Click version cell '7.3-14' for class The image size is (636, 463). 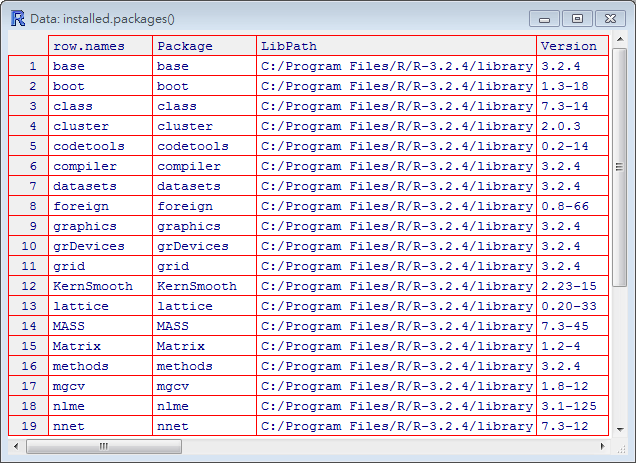[x=572, y=106]
